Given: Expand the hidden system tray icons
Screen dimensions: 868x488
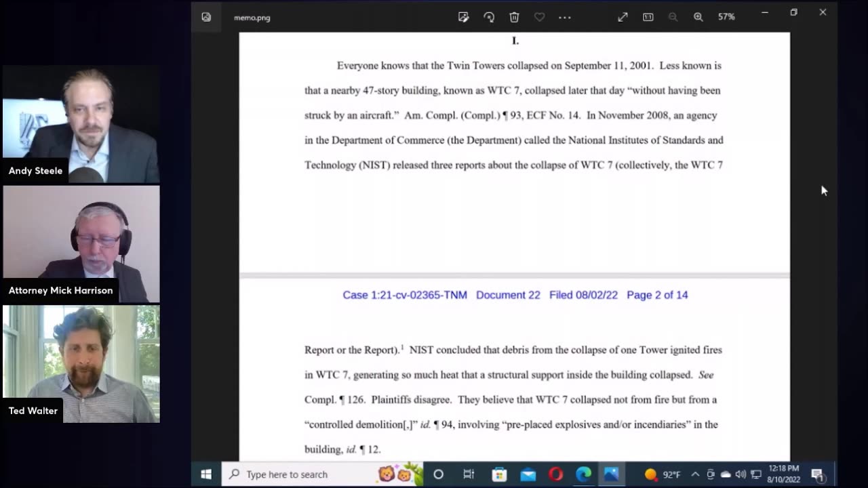Looking at the screenshot, I should coord(695,474).
